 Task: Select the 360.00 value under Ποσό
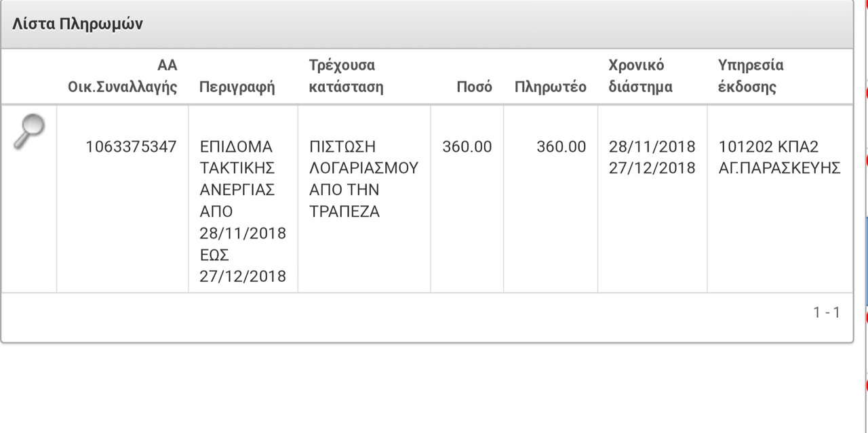click(467, 146)
